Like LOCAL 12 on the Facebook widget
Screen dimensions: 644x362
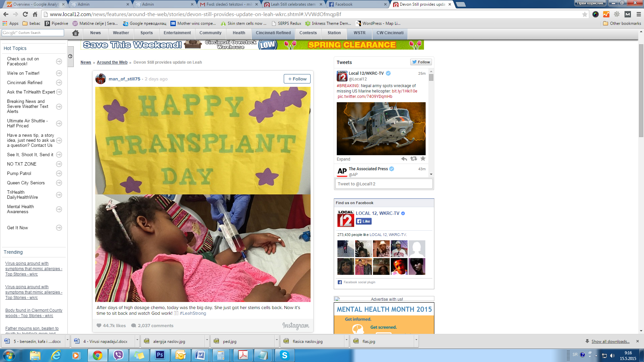coord(364,221)
